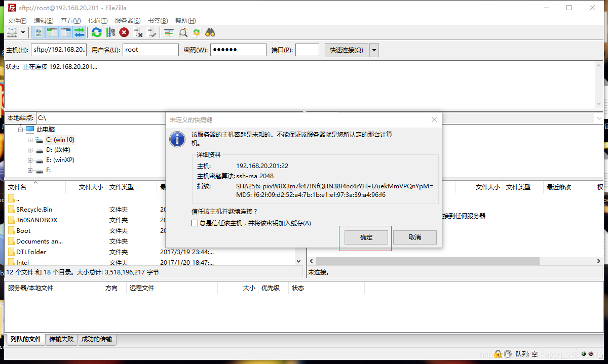Open the 服务器(S) menu
This screenshot has width=608, height=364.
[x=128, y=20]
